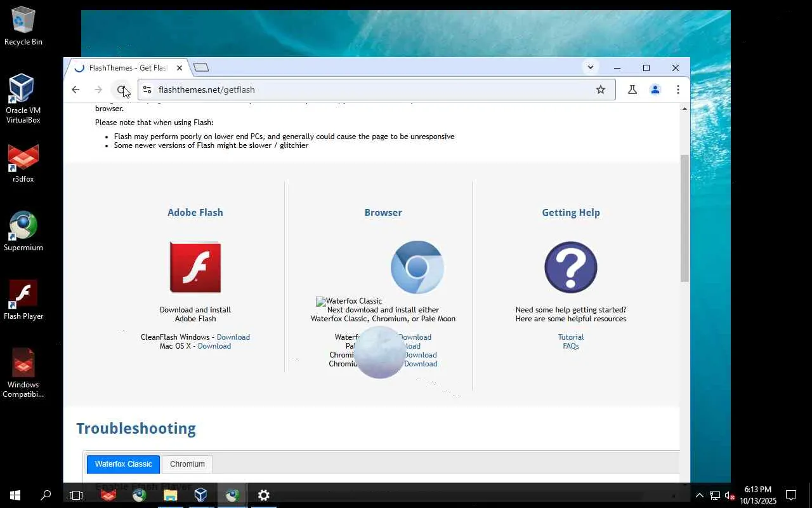
Task: Click the Waterfox row Download link
Action: click(x=415, y=337)
